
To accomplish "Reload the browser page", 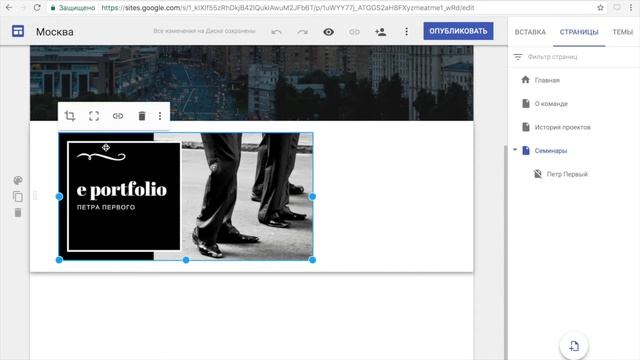I will [37, 7].
